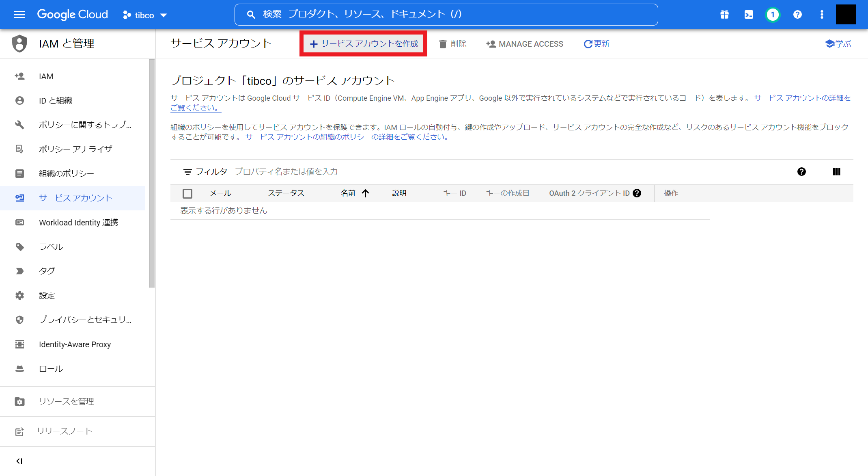Open ロール in the sidebar
This screenshot has width=868, height=476.
pos(73,369)
